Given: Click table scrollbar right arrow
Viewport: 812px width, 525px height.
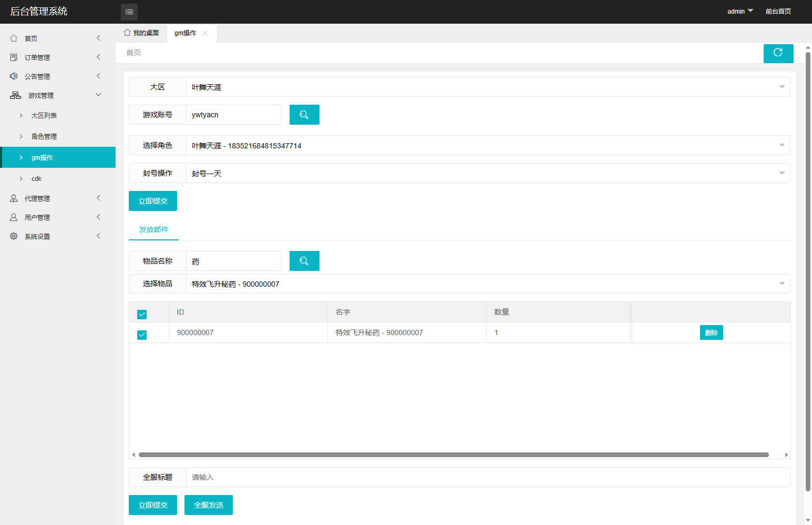Looking at the screenshot, I should 786,455.
